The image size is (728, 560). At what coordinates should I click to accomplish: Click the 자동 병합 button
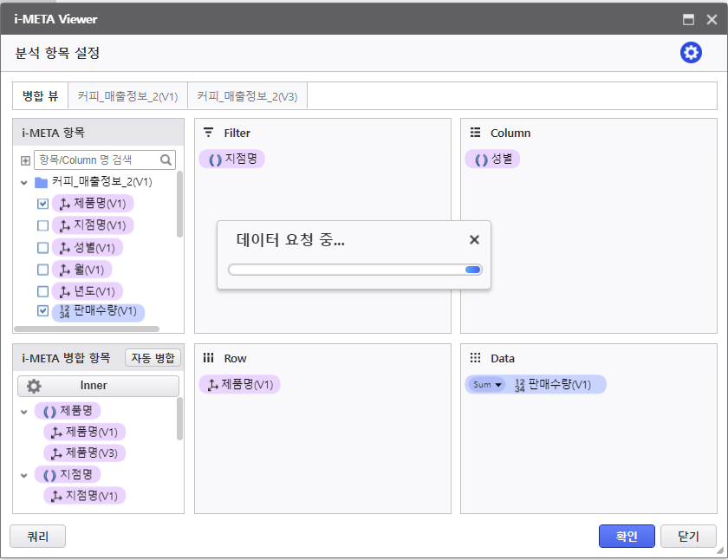153,358
